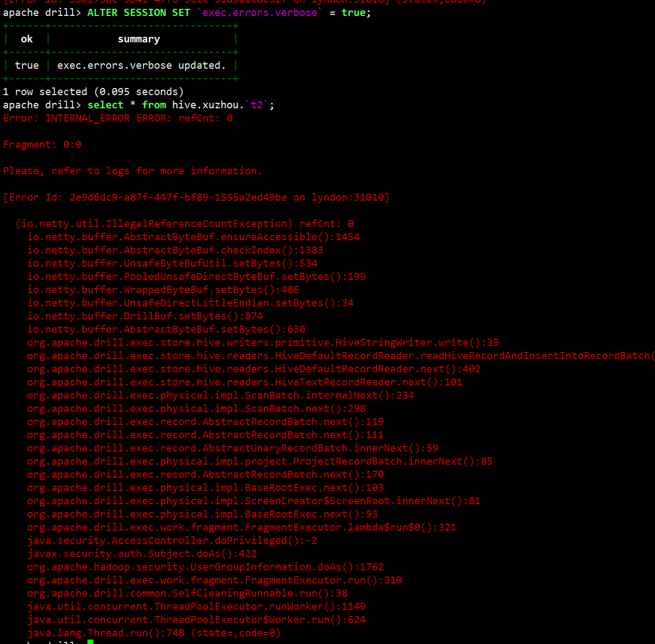
Task: Click 'Please, refer to logs for more information.'
Action: [x=133, y=171]
